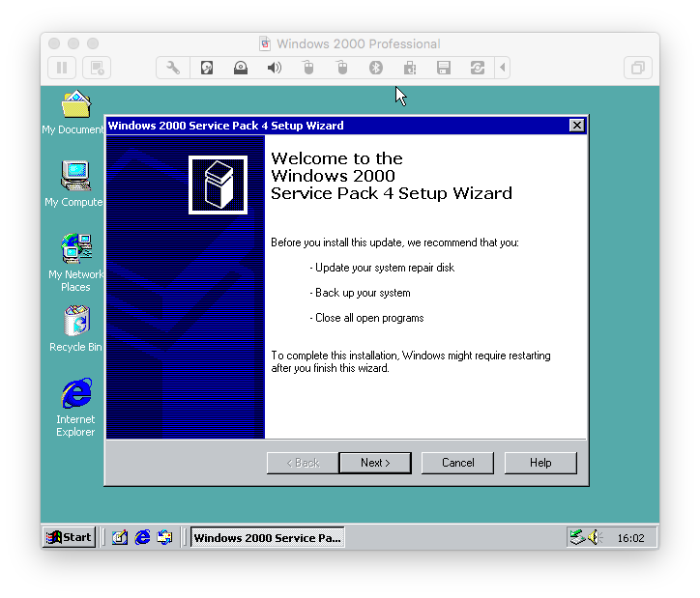Open Help for the setup wizard
Image resolution: width=700 pixels, height=598 pixels.
pyautogui.click(x=540, y=463)
